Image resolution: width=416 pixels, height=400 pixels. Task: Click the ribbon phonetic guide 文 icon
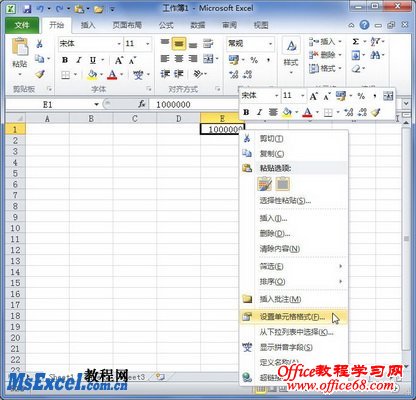138,74
